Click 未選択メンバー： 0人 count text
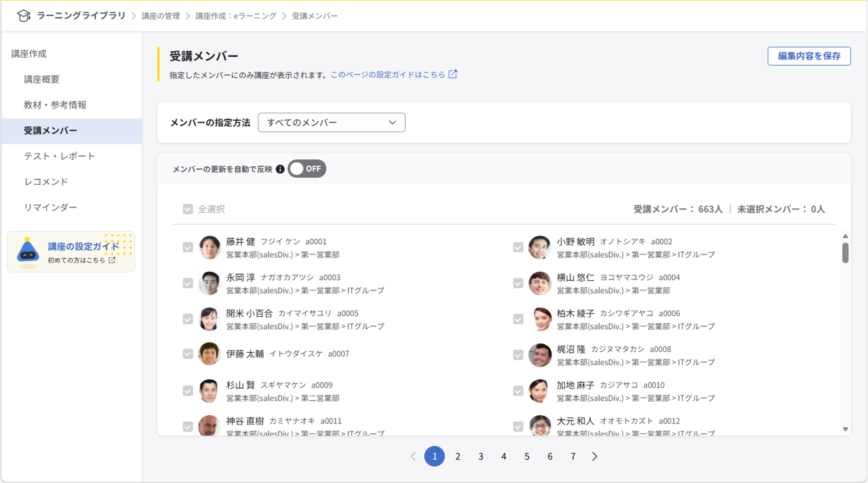Screen dimensions: 868x483 [x=781, y=210]
